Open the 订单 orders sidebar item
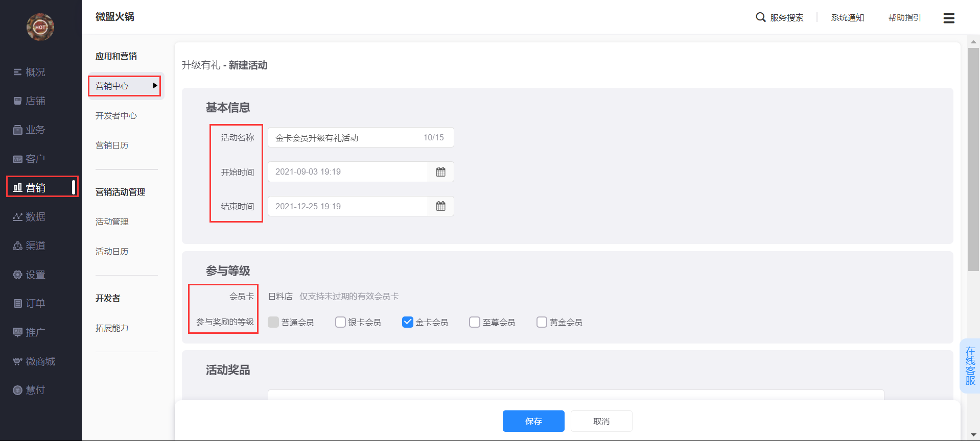 (x=29, y=303)
